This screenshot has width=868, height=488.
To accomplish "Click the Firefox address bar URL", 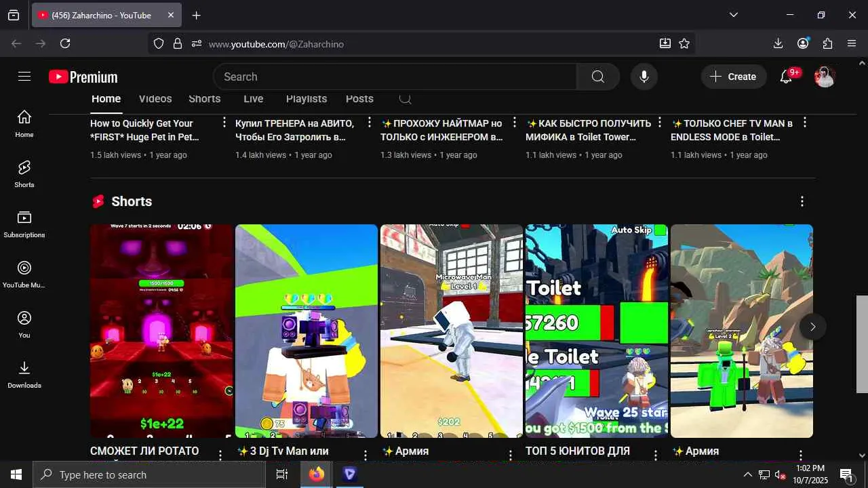I will pos(276,44).
